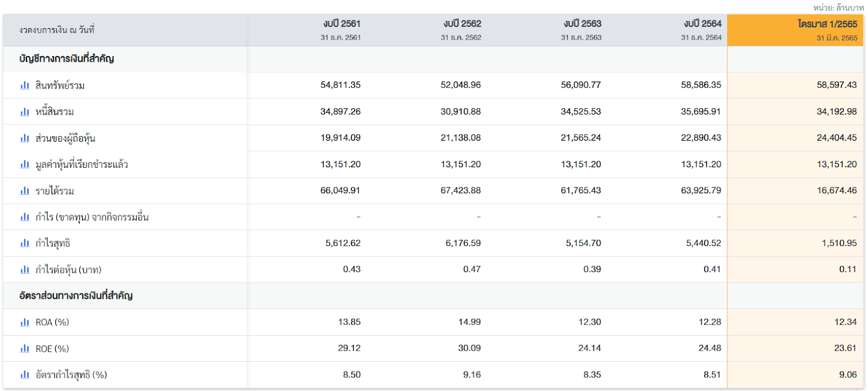Click the กำไรสุทธิ row label
Image resolution: width=868 pixels, height=391 pixels.
(x=53, y=243)
